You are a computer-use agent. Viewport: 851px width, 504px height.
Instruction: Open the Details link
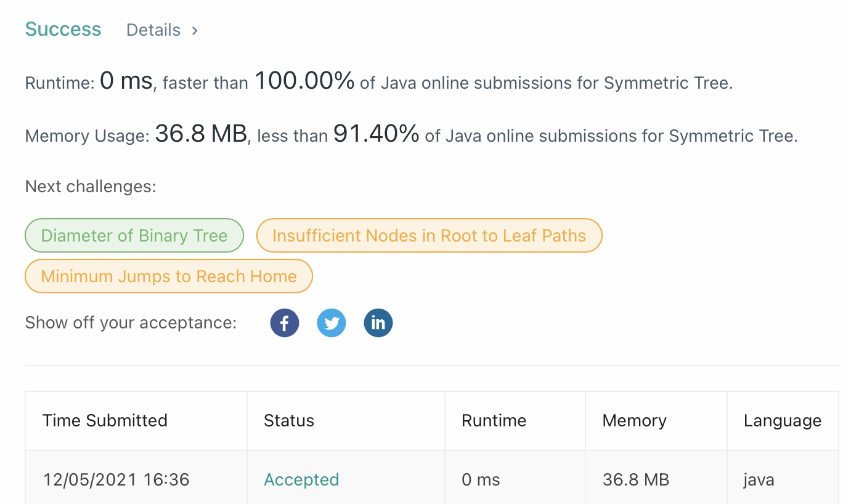coord(153,30)
